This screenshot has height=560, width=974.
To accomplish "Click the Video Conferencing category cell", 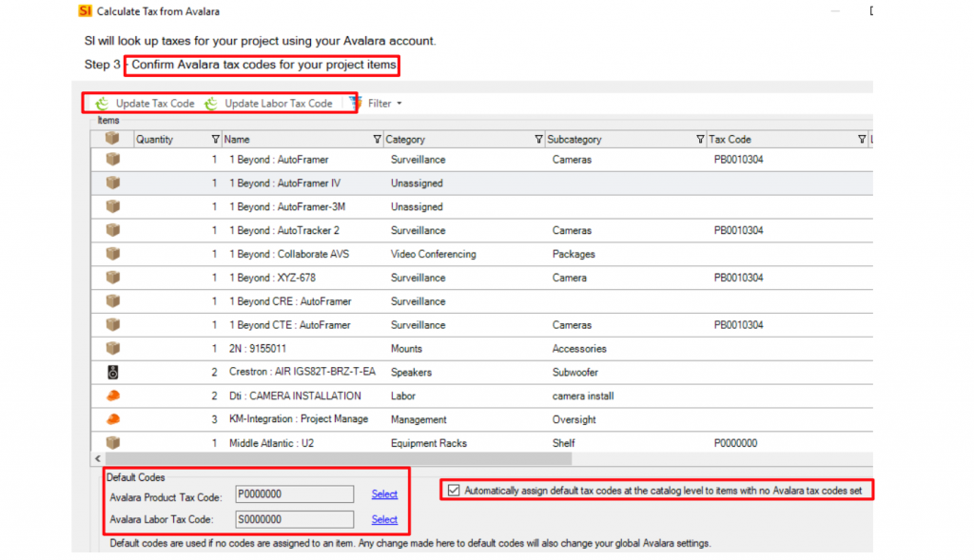I will [433, 254].
